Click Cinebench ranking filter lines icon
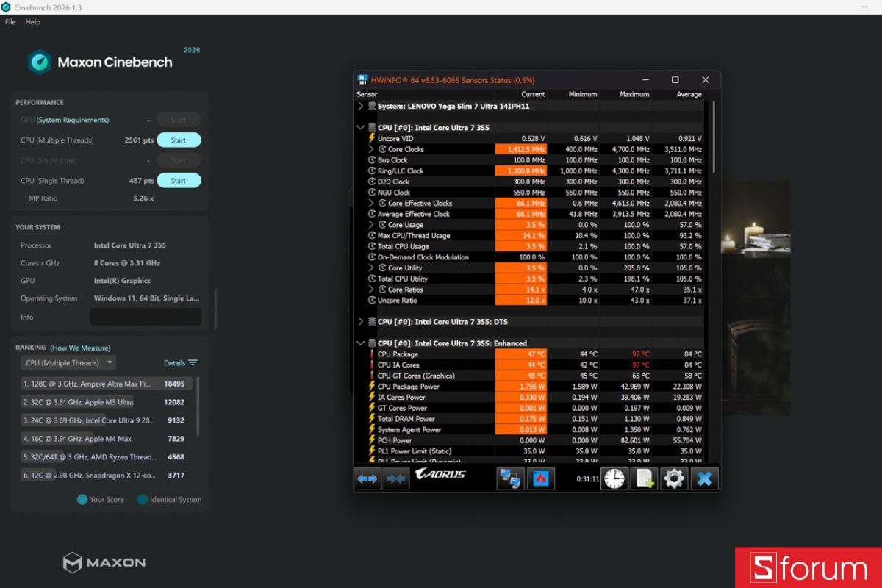 (193, 363)
